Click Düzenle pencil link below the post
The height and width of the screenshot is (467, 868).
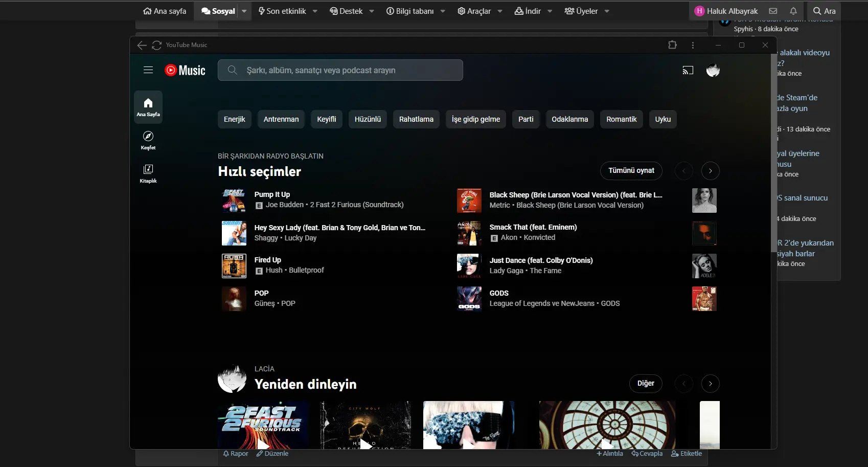272,454
